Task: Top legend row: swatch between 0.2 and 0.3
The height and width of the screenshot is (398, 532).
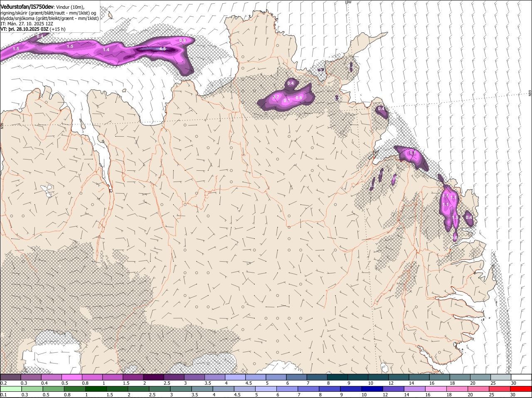Action: pyautogui.click(x=10, y=377)
